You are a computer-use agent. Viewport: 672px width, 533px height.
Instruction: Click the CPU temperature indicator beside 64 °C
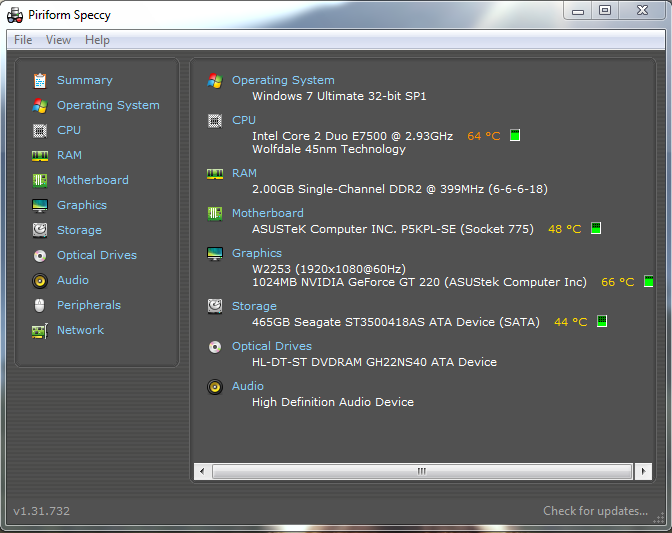click(x=515, y=135)
